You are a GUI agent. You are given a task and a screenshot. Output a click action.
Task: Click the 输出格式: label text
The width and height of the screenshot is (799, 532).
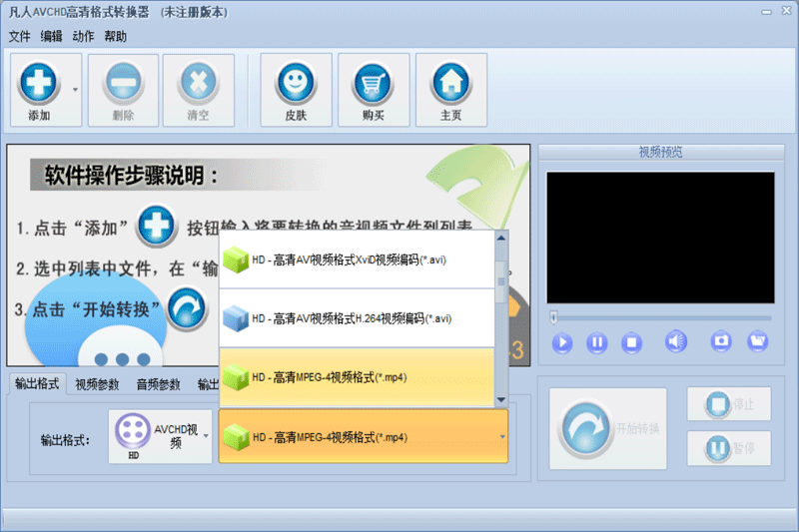[x=65, y=440]
